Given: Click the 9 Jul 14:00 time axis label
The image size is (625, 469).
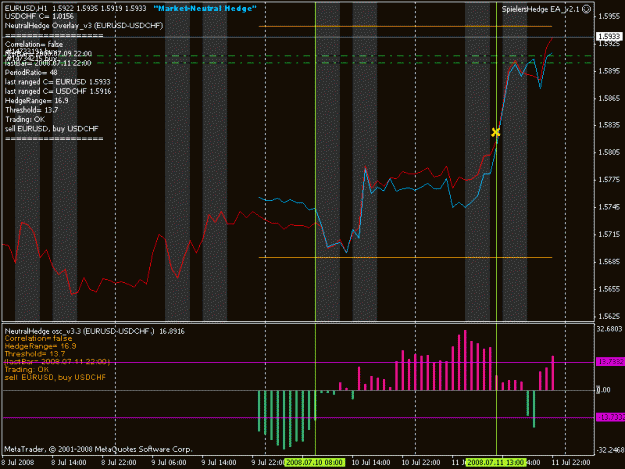Looking at the screenshot, I should [219, 462].
